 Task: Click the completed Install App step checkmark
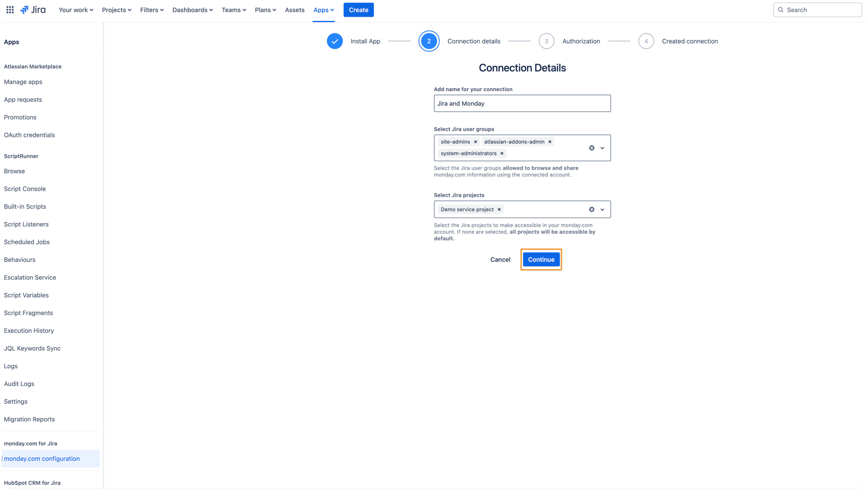point(335,41)
